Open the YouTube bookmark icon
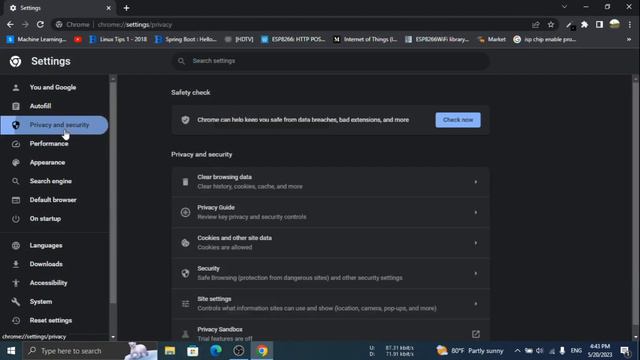 (x=78, y=39)
